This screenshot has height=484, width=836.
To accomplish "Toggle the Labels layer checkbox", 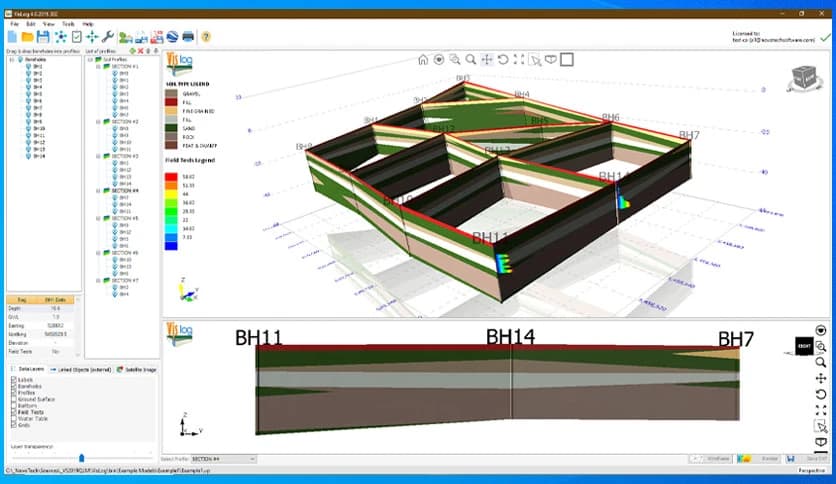I will [x=14, y=380].
